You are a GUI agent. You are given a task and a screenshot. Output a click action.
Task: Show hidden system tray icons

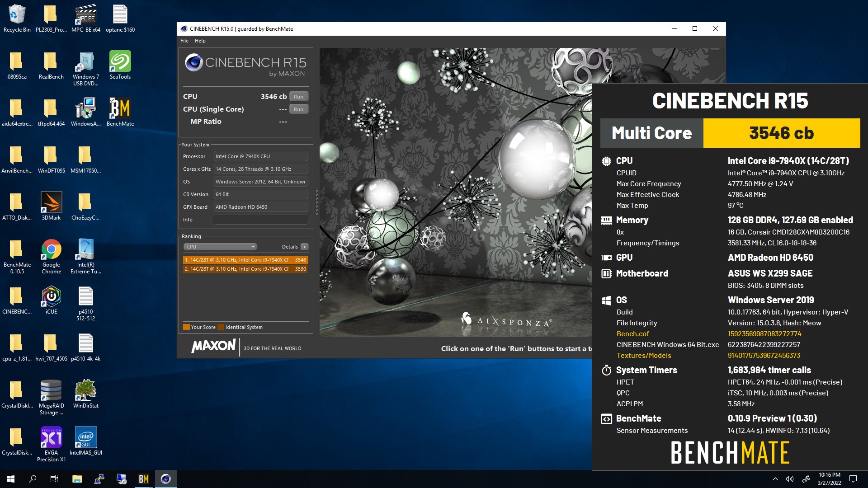[x=775, y=479]
